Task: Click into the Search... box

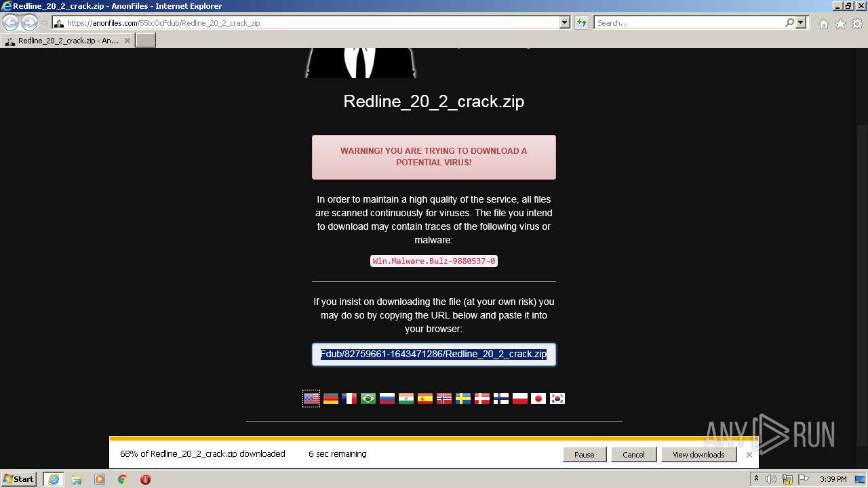Action: tap(688, 23)
